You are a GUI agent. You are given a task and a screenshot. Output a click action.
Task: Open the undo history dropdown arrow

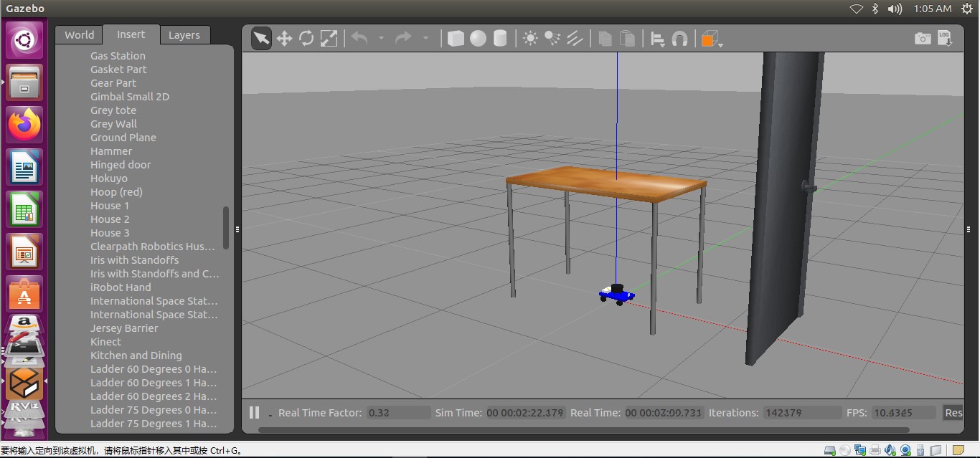point(381,39)
